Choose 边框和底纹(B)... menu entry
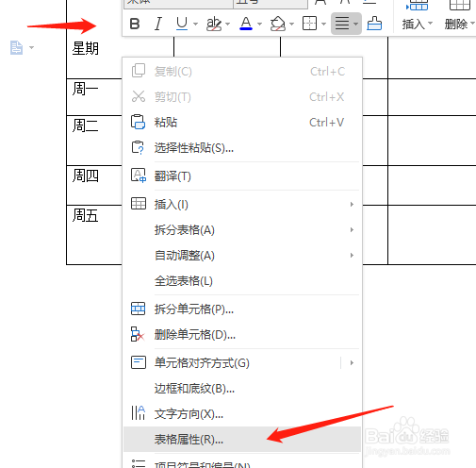476x468 pixels. (x=242, y=389)
